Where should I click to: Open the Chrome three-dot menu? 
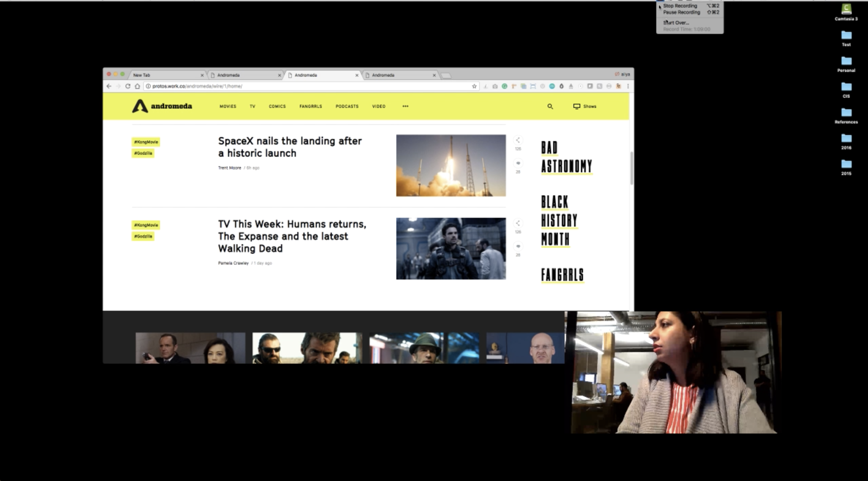628,86
